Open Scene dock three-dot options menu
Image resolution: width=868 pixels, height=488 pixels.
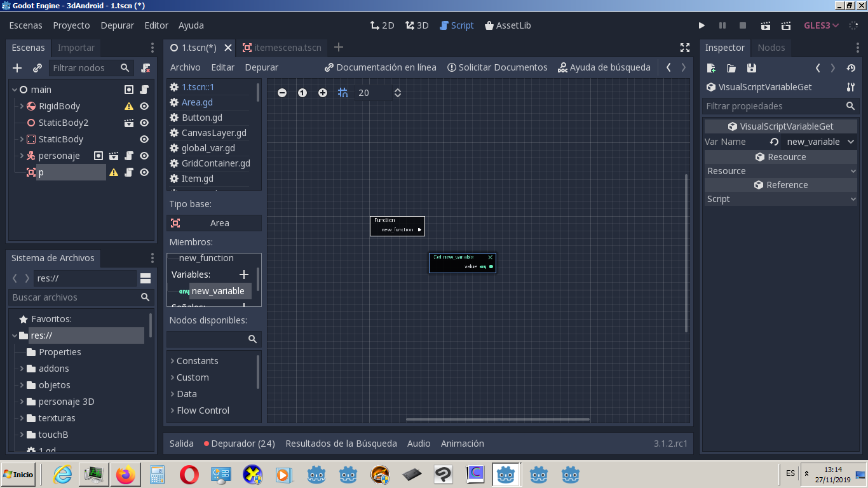click(152, 48)
